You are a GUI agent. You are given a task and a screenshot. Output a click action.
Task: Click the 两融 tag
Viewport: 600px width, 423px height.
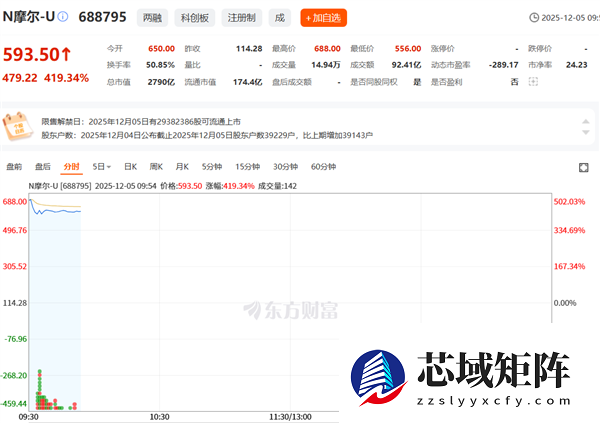point(152,18)
